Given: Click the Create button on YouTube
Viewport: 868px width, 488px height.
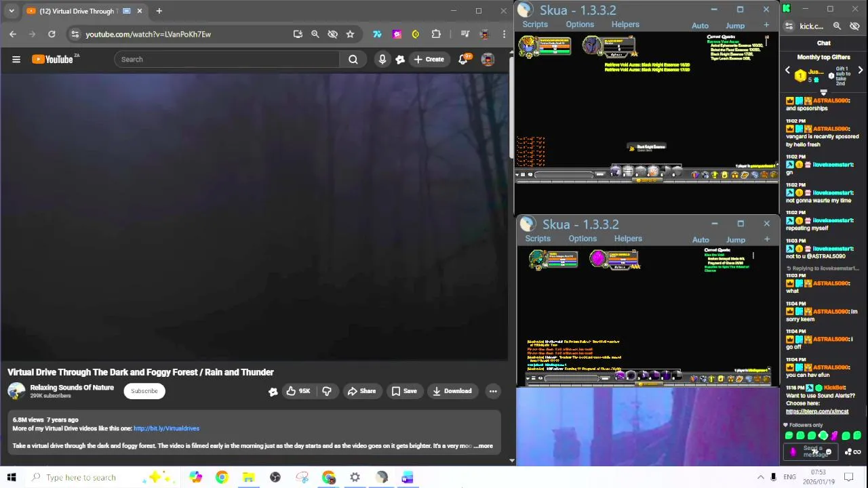Looking at the screenshot, I should point(429,60).
